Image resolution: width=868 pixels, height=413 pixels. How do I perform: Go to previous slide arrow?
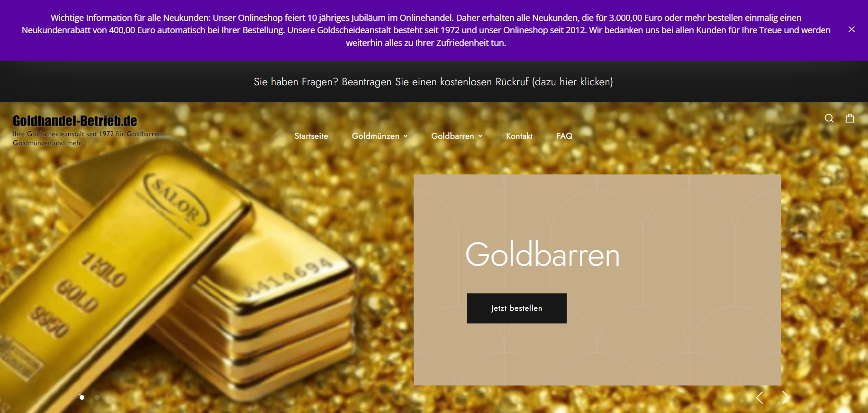pyautogui.click(x=759, y=397)
